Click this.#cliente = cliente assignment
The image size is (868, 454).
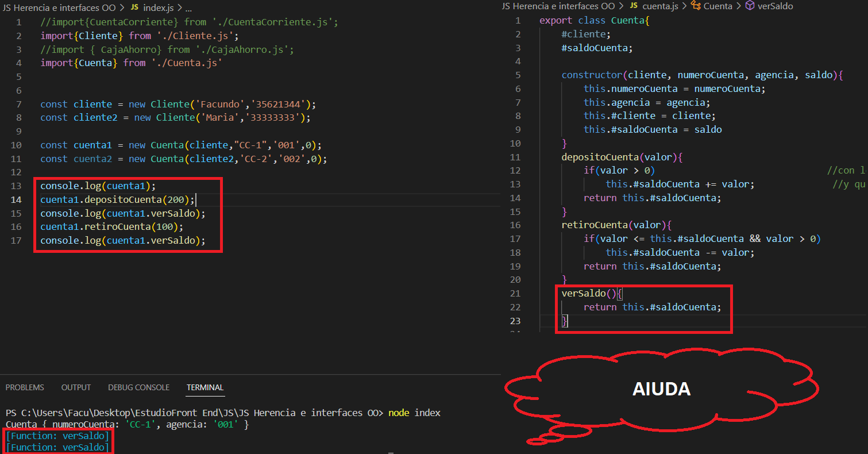tap(650, 116)
